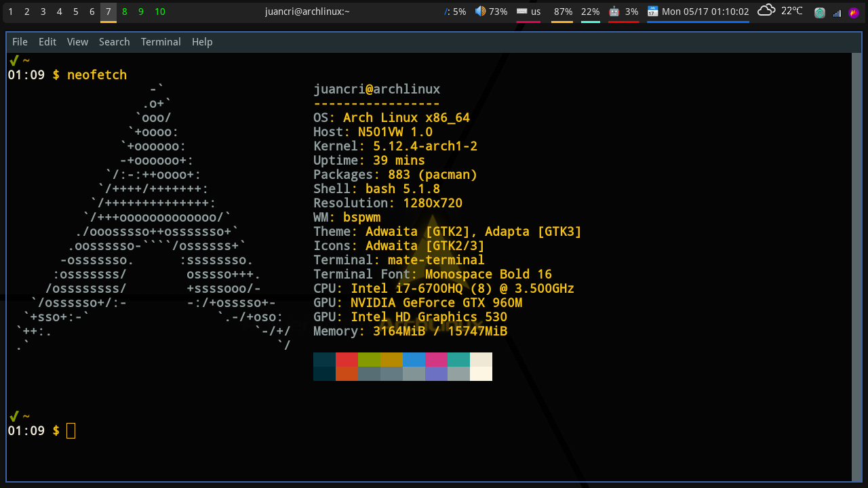Click the robot icon next to 3%
This screenshot has height=488, width=868.
614,12
